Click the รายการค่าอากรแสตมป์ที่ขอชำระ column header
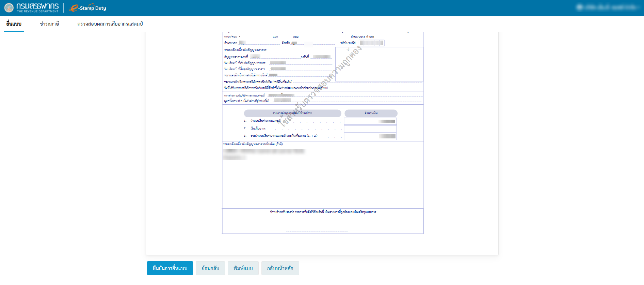The image size is (644, 285). pyautogui.click(x=292, y=113)
